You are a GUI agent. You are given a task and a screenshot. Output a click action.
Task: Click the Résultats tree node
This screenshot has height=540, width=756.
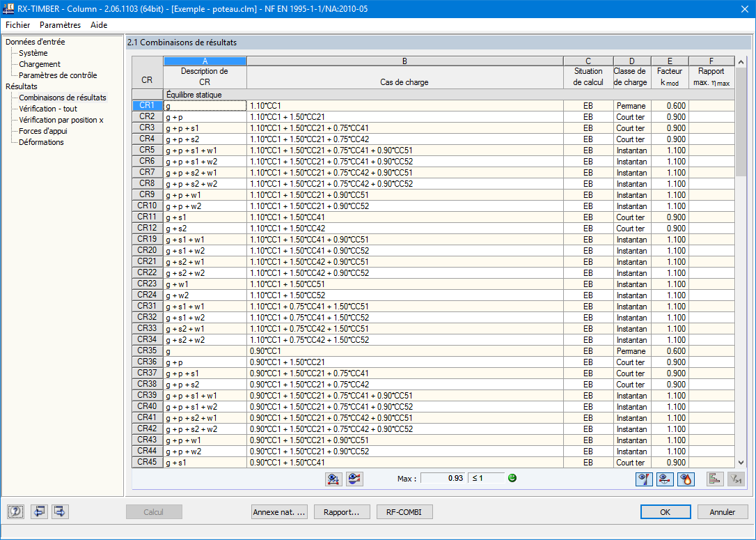[21, 86]
